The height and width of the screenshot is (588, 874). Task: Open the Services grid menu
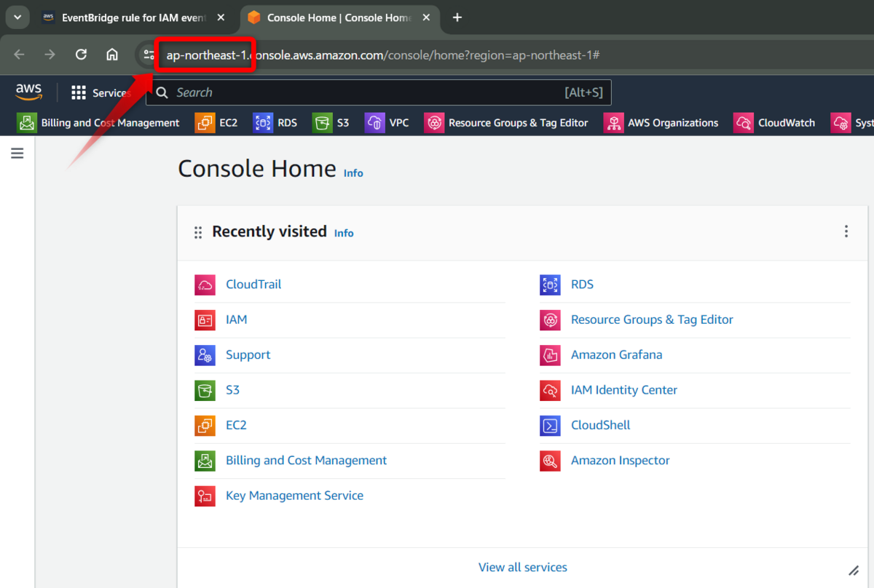[100, 93]
